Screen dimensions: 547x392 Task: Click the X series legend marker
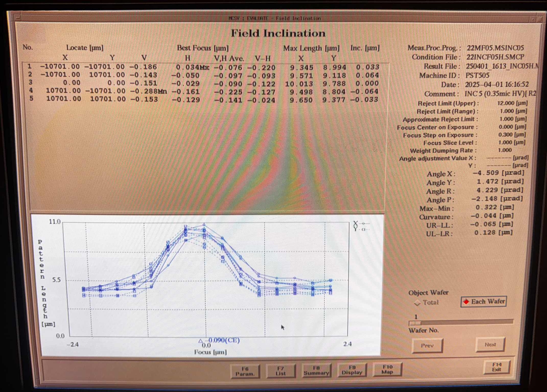pos(363,223)
